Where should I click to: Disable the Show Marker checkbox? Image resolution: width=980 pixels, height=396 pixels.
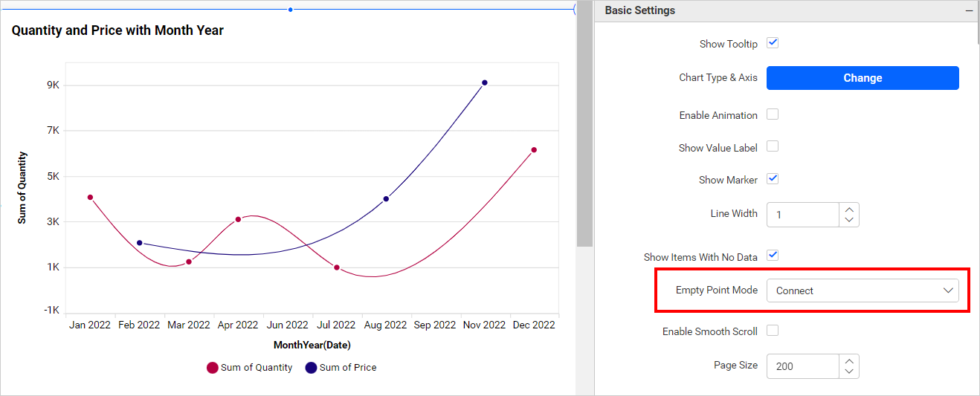coord(773,179)
